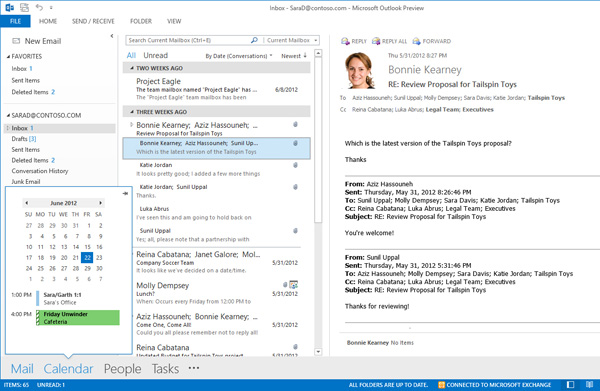Open the Come One, Come All message
600x391 pixels.
coord(217,324)
